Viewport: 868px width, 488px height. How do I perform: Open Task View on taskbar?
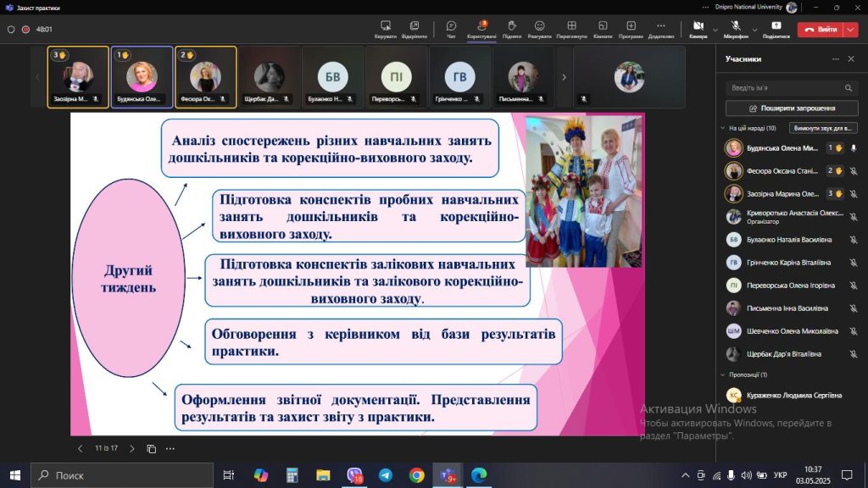228,475
